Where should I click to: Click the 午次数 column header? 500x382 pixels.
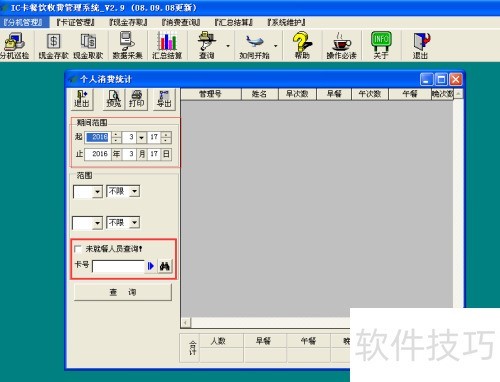point(370,94)
